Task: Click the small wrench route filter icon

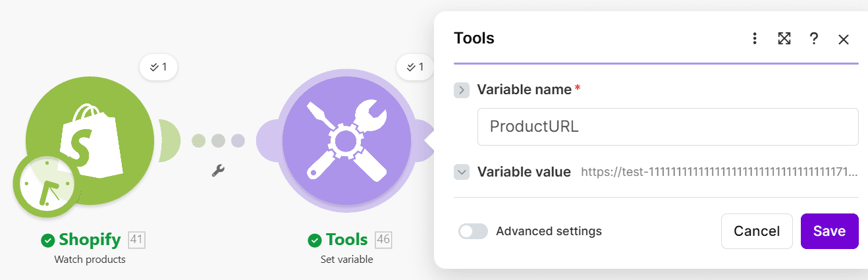Action: pos(218,171)
